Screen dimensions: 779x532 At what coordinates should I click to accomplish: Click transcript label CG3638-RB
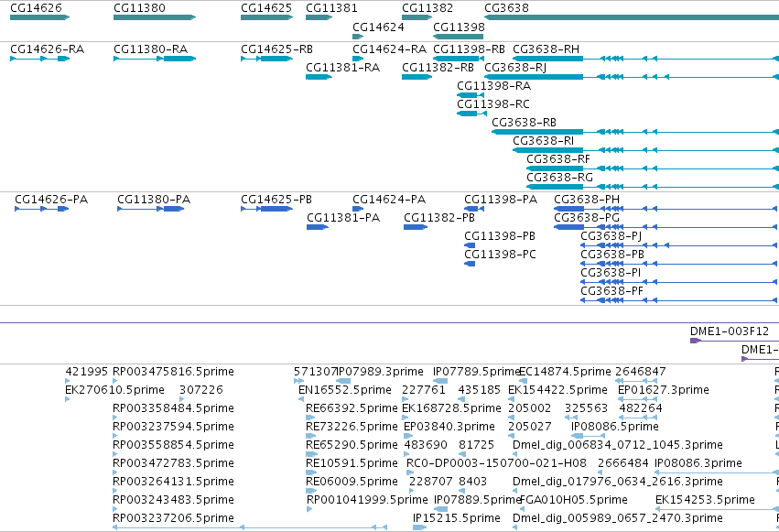pyautogui.click(x=525, y=123)
